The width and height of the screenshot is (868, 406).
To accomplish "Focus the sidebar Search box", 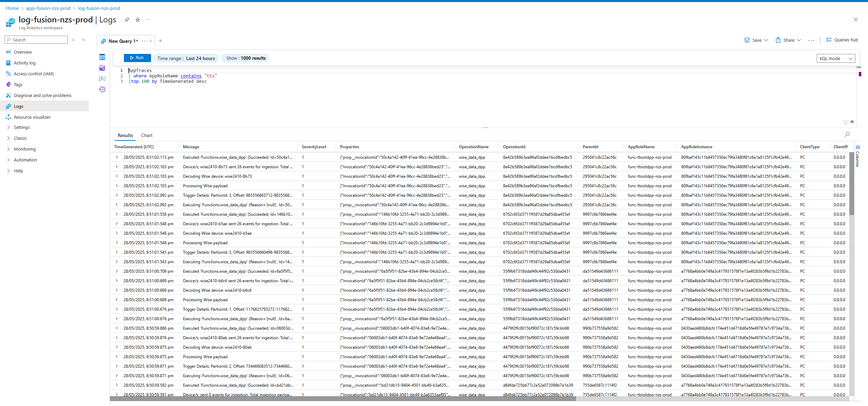I will point(36,40).
